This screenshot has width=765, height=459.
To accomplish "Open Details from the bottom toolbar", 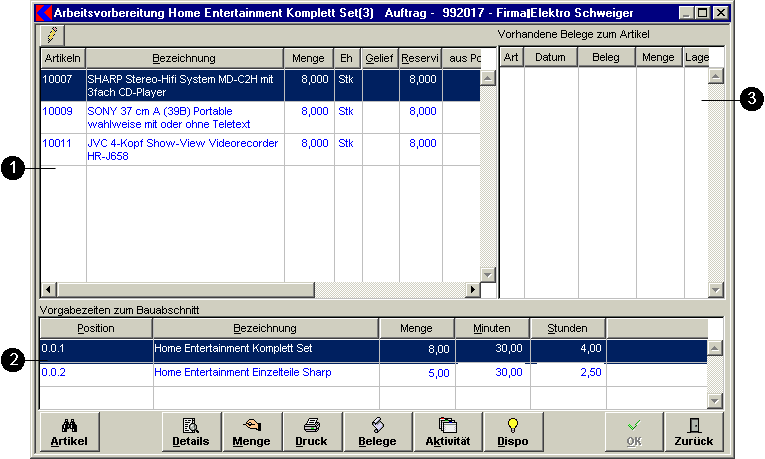I will 191,432.
